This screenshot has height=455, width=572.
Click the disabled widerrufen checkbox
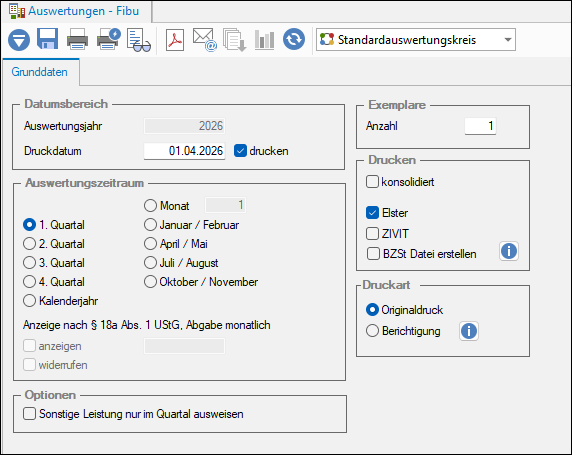coord(30,365)
